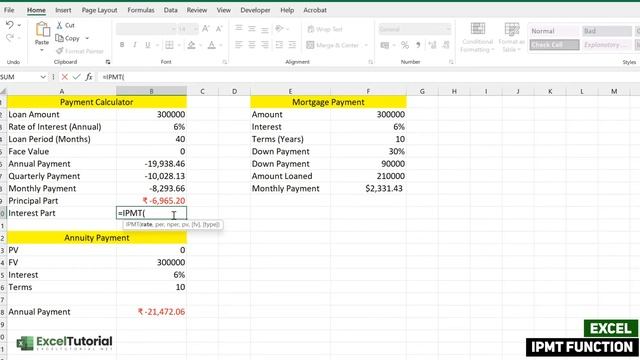Open Clipboard dialog launcher
This screenshot has height=360, width=640.
point(108,62)
